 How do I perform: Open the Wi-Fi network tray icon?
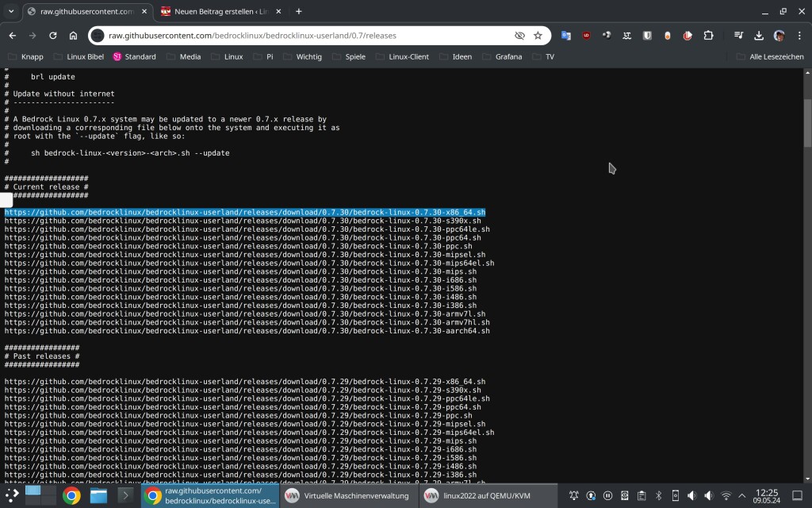click(726, 495)
